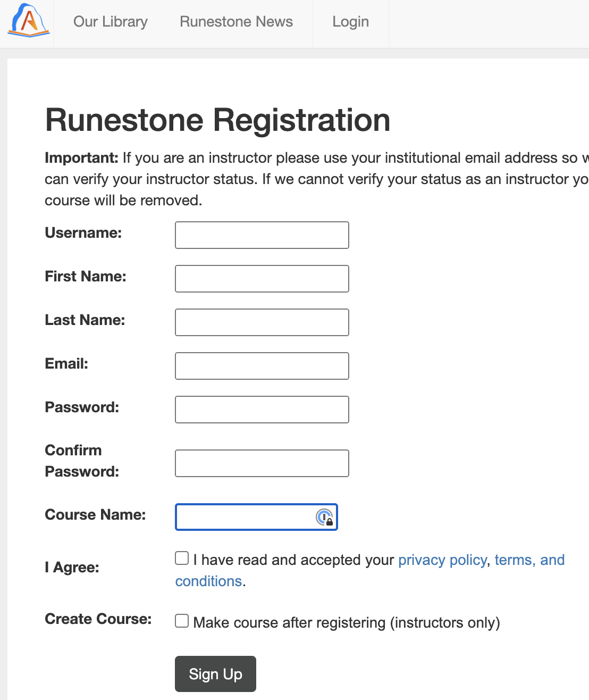Viewport: 589px width, 700px height.
Task: Click the Password input field
Action: tap(262, 409)
